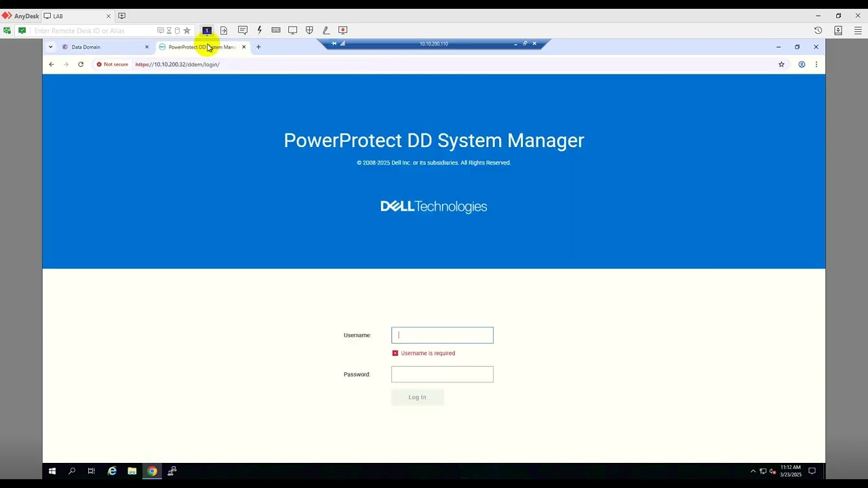Open AnyDesk file transfer icon
Image resolution: width=868 pixels, height=488 pixels.
[224, 30]
